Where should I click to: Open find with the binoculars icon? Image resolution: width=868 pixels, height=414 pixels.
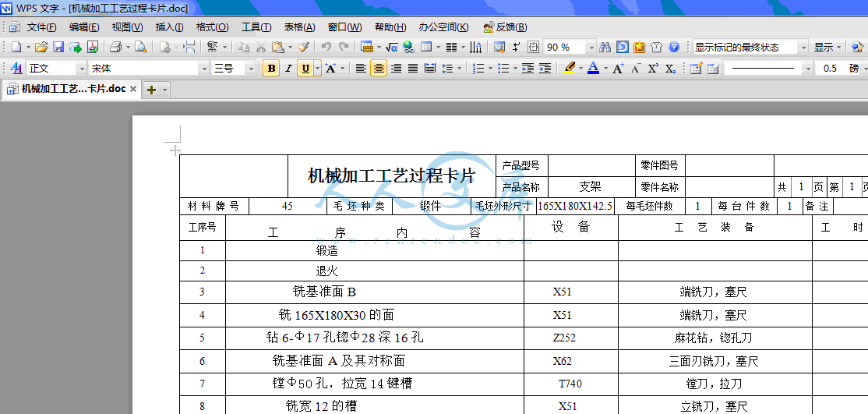coord(605,47)
